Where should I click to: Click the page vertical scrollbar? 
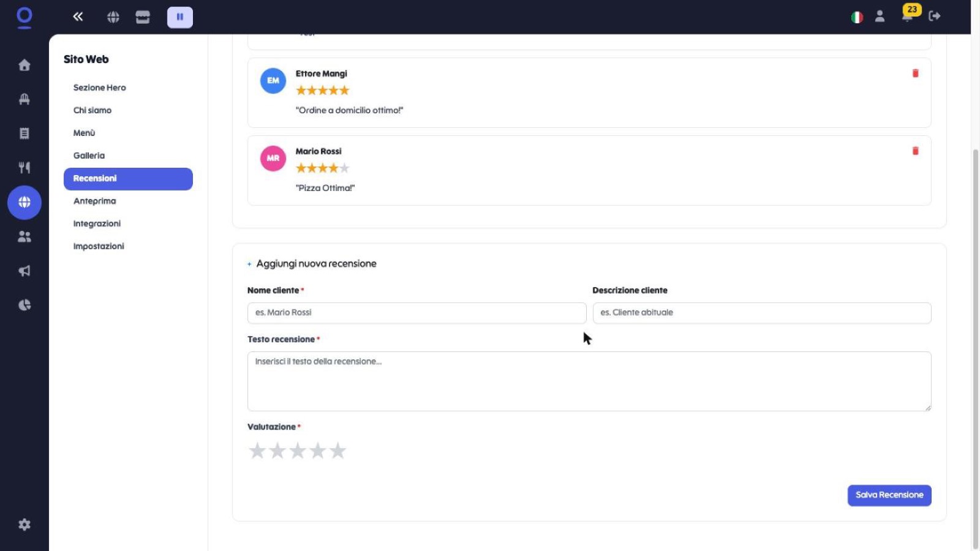click(976, 349)
